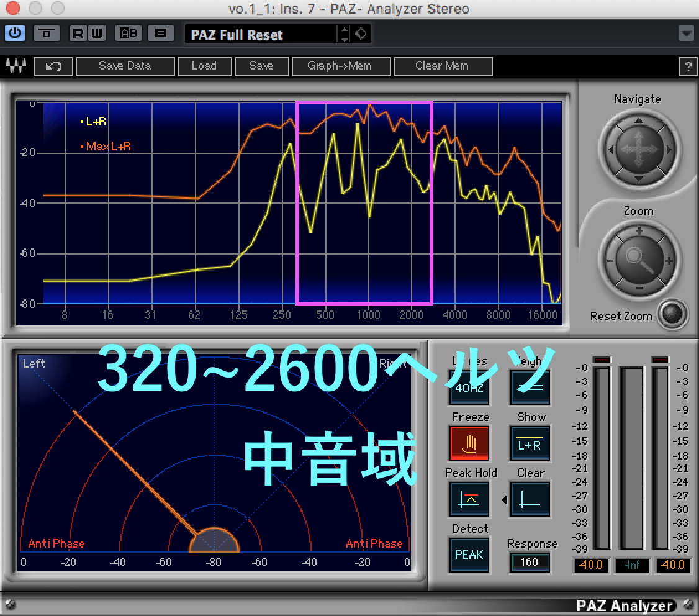The image size is (699, 616).
Task: Click the 16000 Hz frequency axis label
Action: pyautogui.click(x=543, y=315)
